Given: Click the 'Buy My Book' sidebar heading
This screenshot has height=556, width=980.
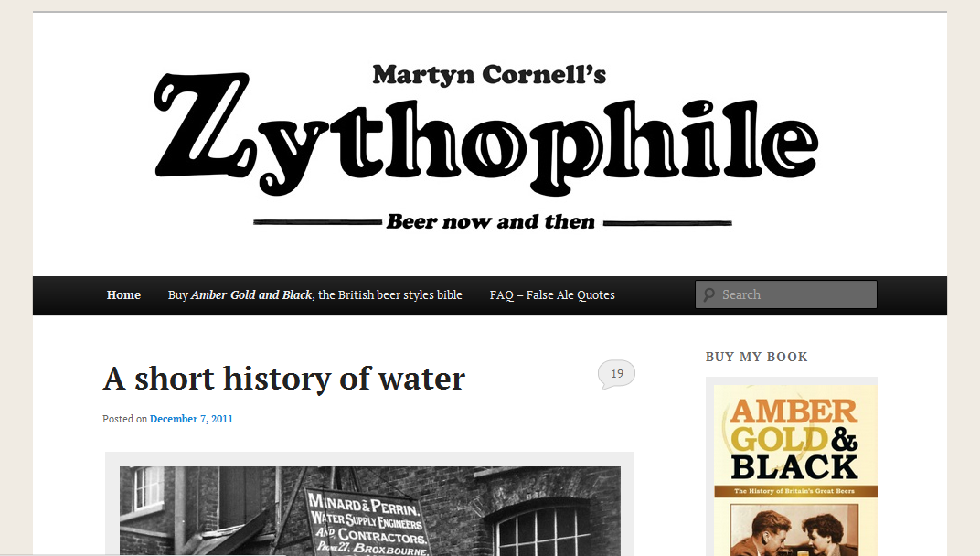Looking at the screenshot, I should click(756, 357).
